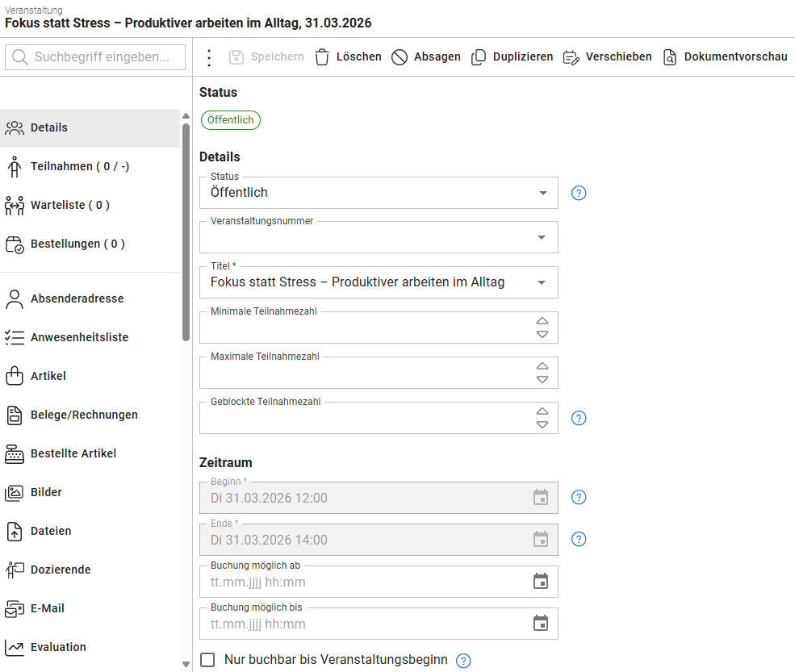Decrease the Maximale Teilnahmezahl value
795x672 pixels.
(x=542, y=379)
